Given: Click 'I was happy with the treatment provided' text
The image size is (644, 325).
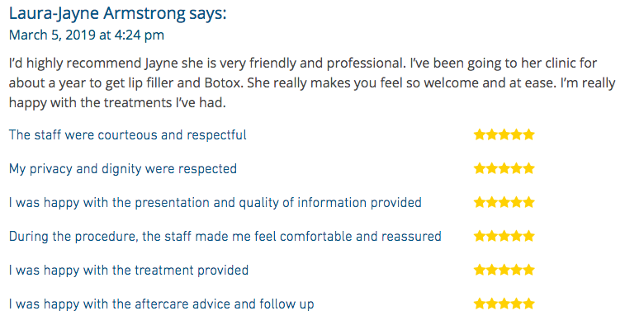Looking at the screenshot, I should click(x=129, y=270).
